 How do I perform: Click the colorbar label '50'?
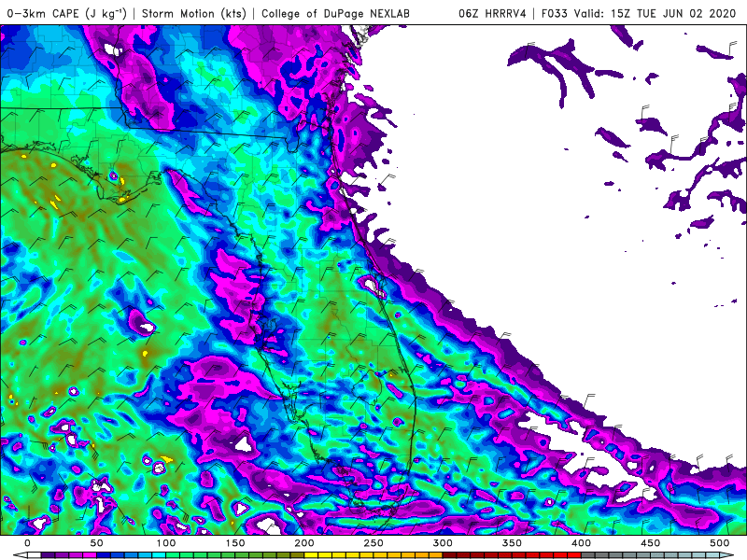pos(96,543)
